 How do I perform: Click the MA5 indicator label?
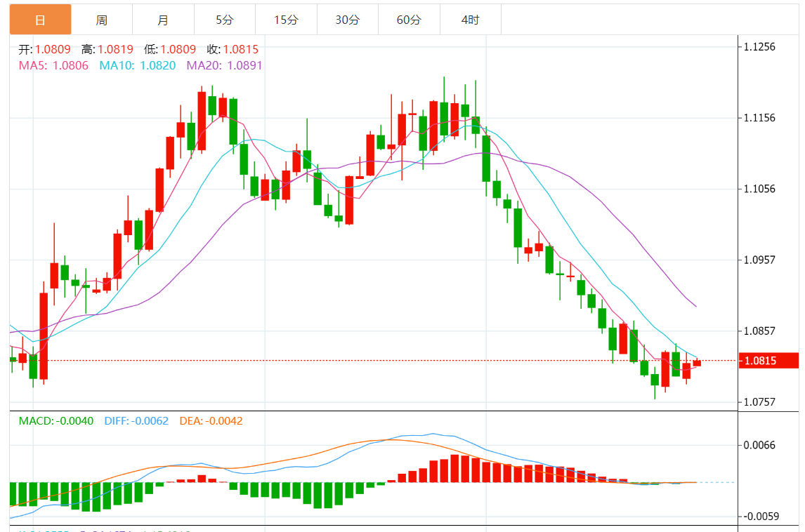pos(53,65)
